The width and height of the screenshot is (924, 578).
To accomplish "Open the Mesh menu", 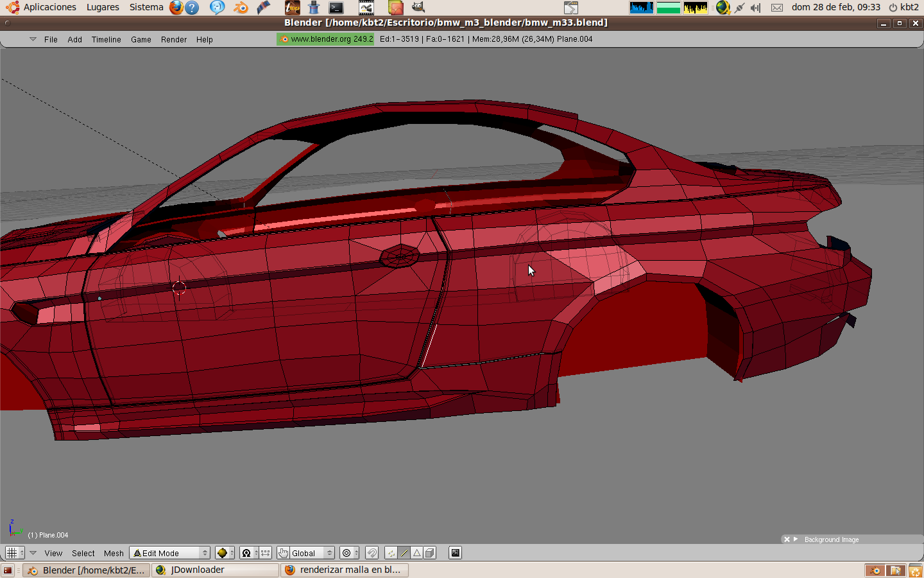I will [114, 554].
